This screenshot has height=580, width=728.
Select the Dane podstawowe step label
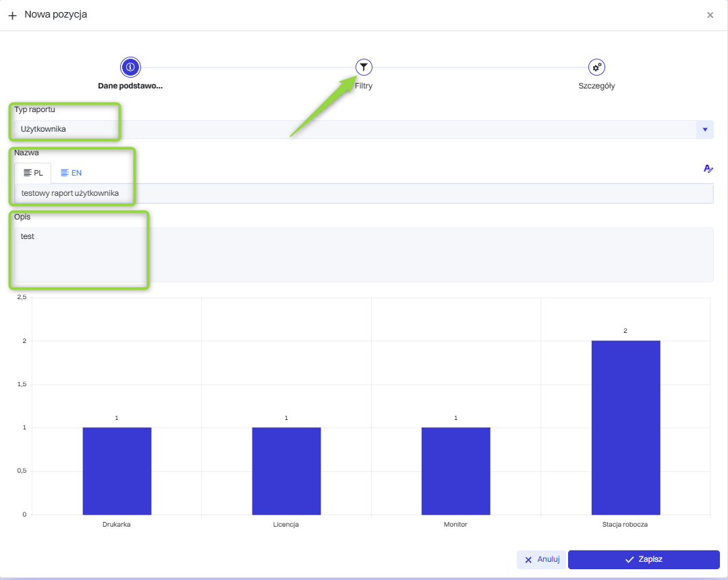130,86
